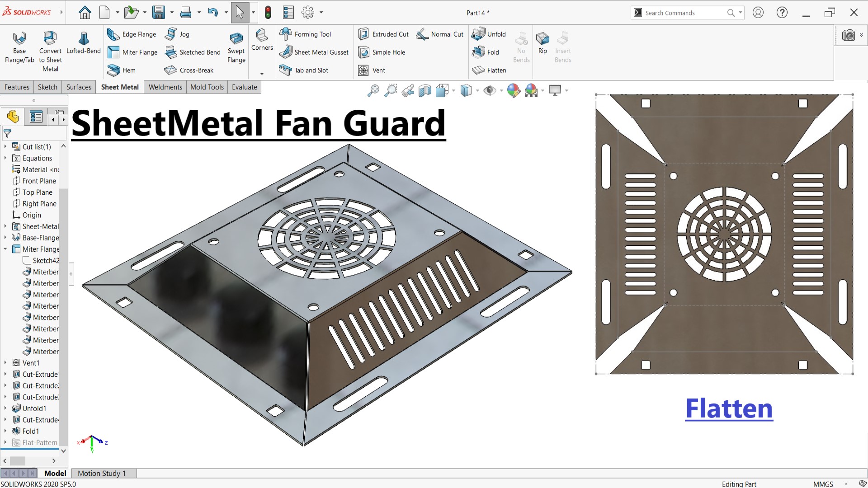Click the Unfold tool icon
Screen dimensions: 868x488
point(478,34)
